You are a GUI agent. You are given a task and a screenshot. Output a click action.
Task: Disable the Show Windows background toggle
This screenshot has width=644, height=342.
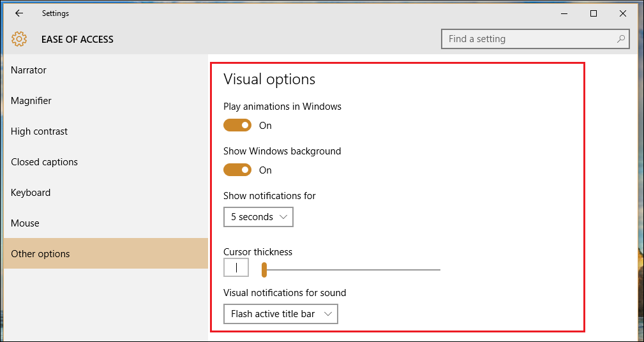[237, 170]
